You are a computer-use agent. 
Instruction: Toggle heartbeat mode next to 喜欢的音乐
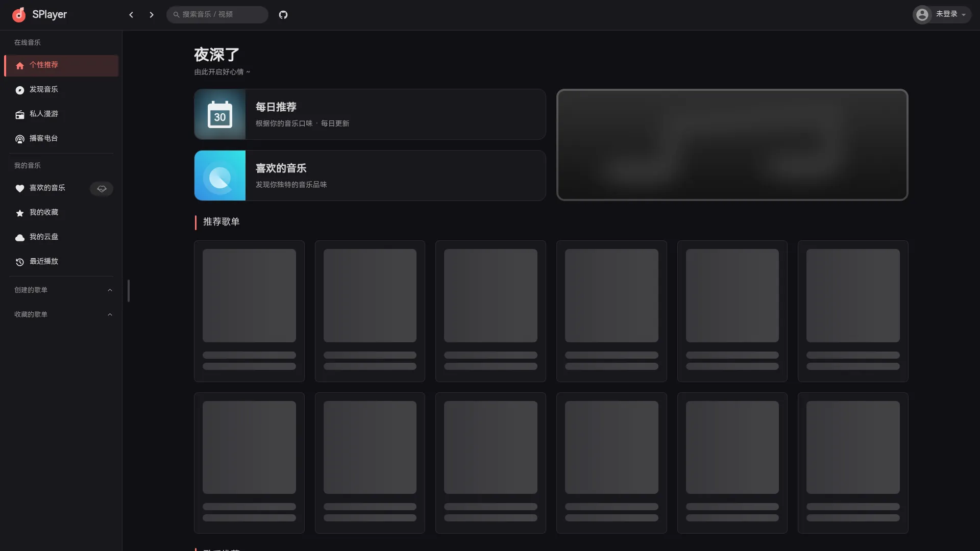click(102, 189)
